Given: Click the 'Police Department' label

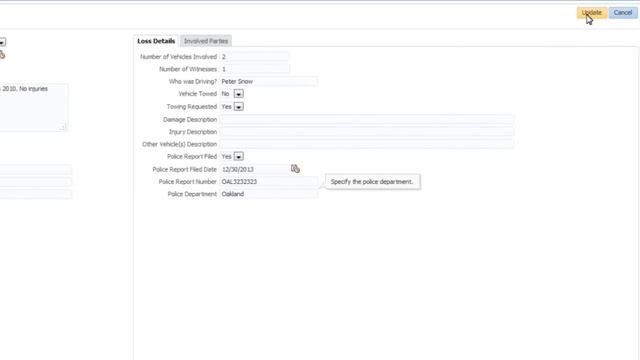Looking at the screenshot, I should pos(192,194).
